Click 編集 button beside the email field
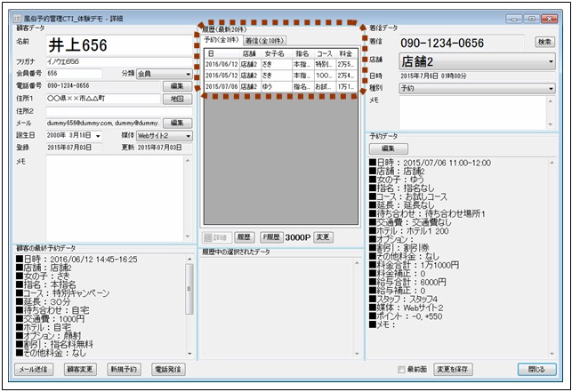572x392 pixels. (177, 123)
